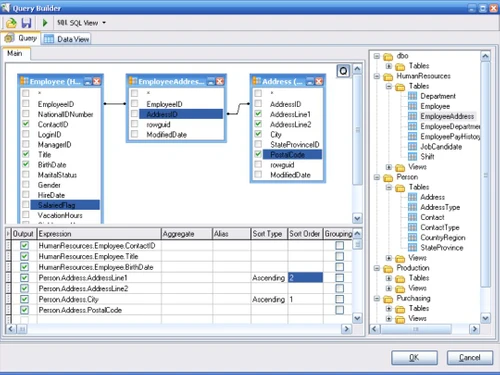Minimize the Employee table box
Viewport: 500px width, 375px height.
[88, 81]
